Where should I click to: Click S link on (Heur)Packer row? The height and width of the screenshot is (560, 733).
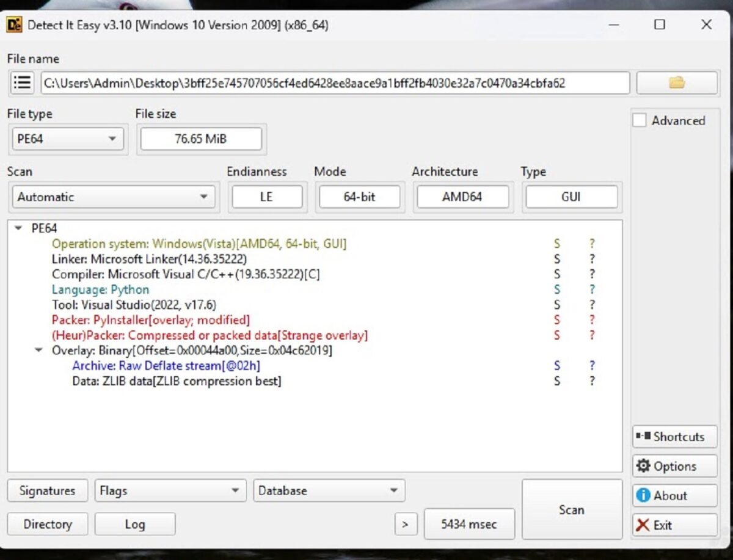[557, 335]
